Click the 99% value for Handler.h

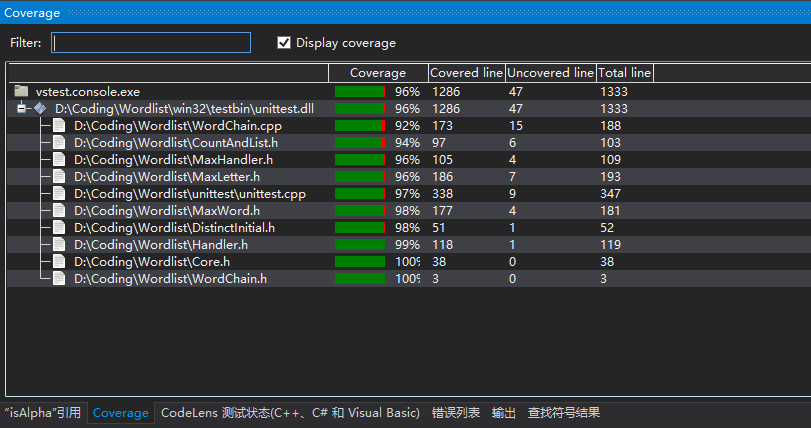coord(408,245)
